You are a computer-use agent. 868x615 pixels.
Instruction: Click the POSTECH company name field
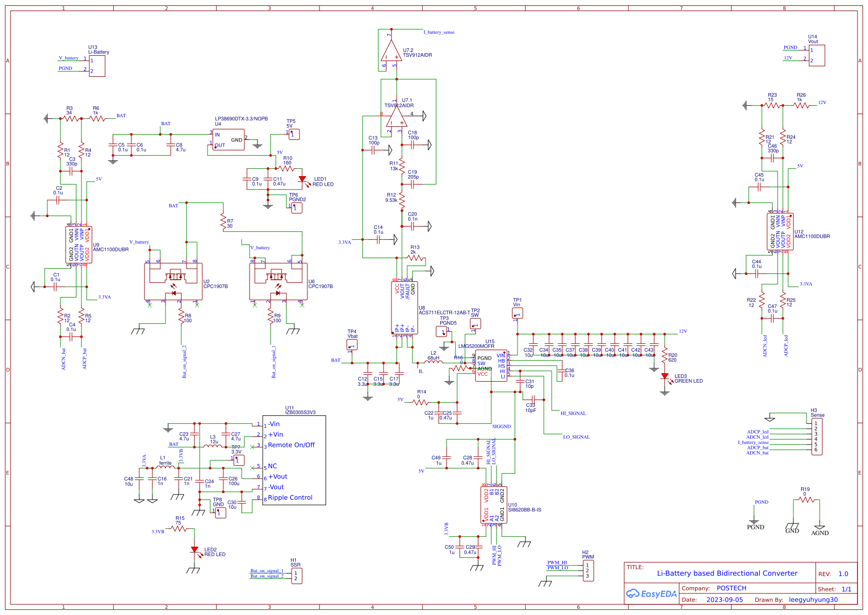(x=731, y=588)
